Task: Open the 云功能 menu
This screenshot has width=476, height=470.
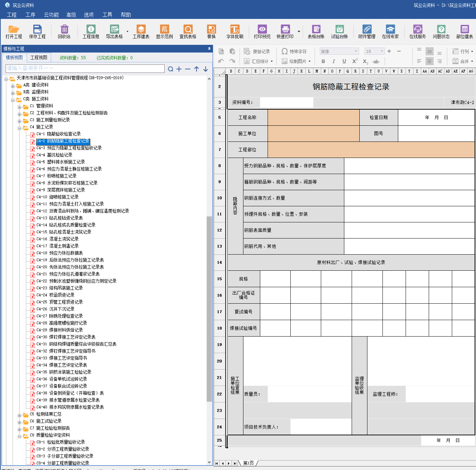Action: (51, 15)
